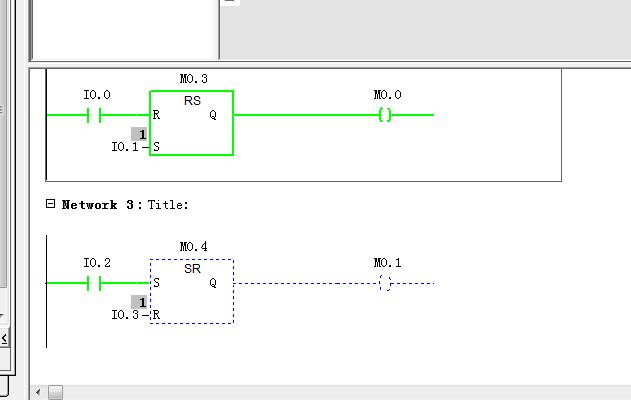Viewport: 631px width, 400px height.
Task: Click the Network 3 heading text
Action: [x=97, y=205]
